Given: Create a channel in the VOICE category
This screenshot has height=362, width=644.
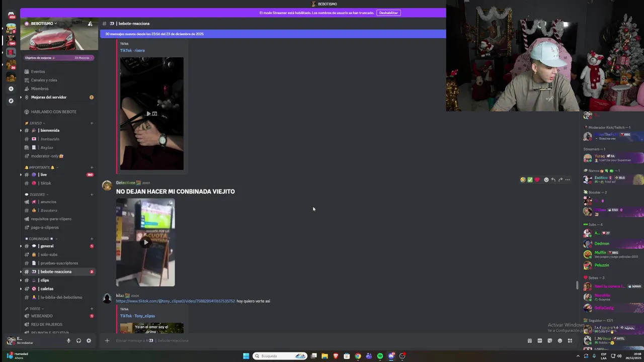Looking at the screenshot, I should (92, 309).
